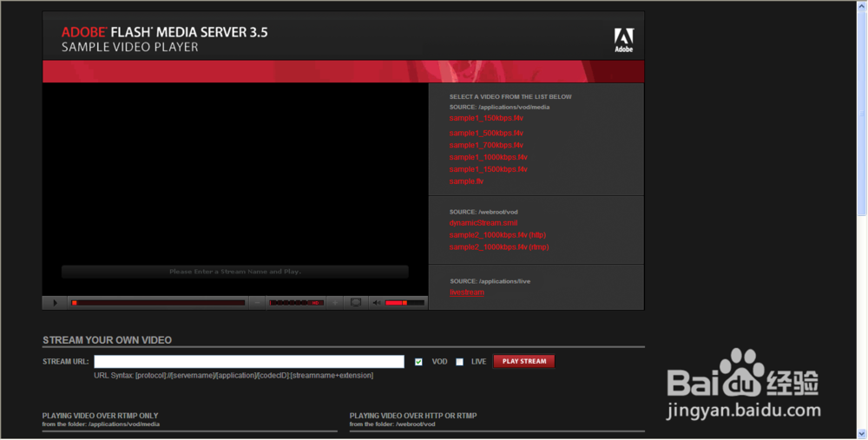868x440 pixels.
Task: Check the LIVE checkbox
Action: pos(459,362)
